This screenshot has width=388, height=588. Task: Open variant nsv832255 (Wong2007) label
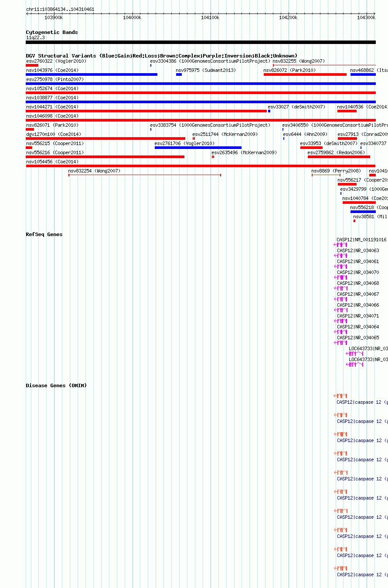point(299,61)
